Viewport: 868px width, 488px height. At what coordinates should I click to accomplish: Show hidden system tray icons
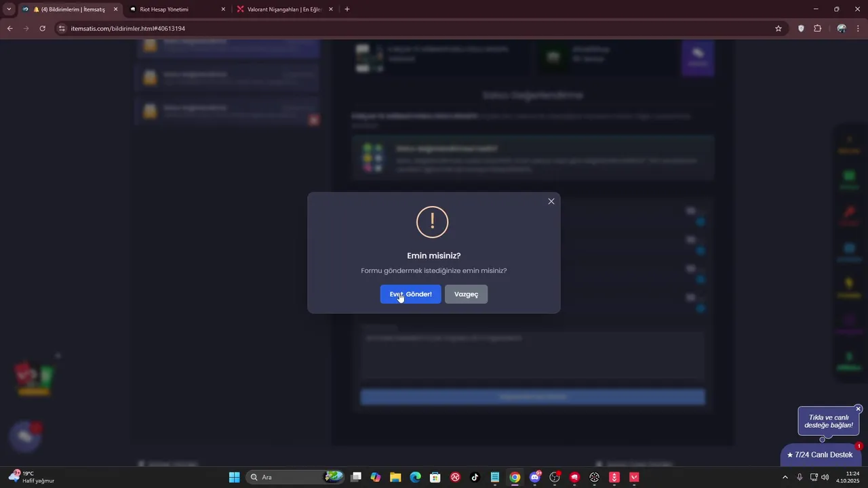click(785, 477)
